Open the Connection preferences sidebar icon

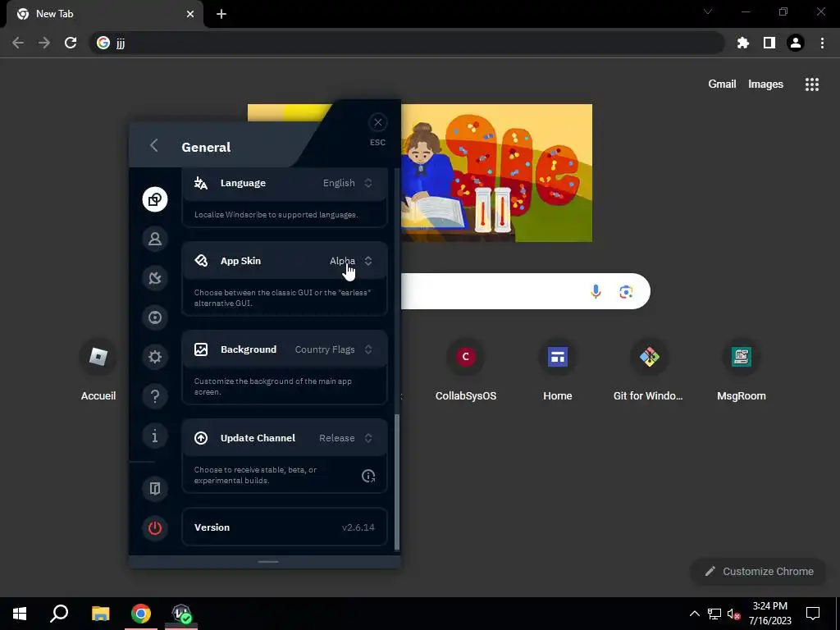(155, 278)
